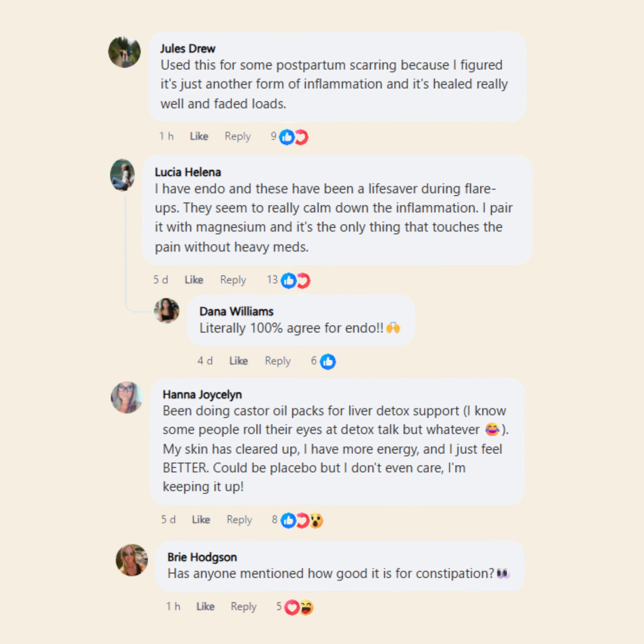The height and width of the screenshot is (644, 644).
Task: Open Dana Williams' profile name link
Action: 236,311
